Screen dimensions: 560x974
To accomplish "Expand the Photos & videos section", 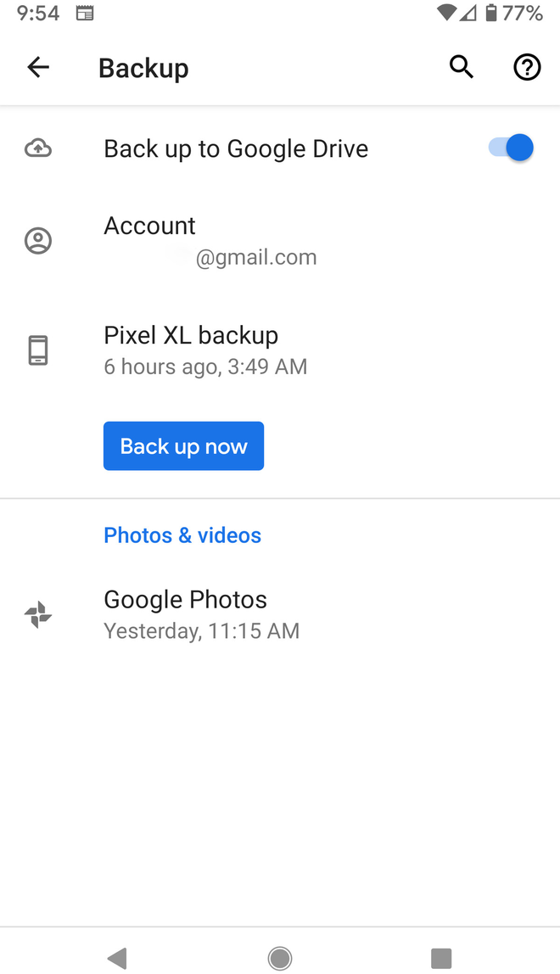I will point(182,535).
